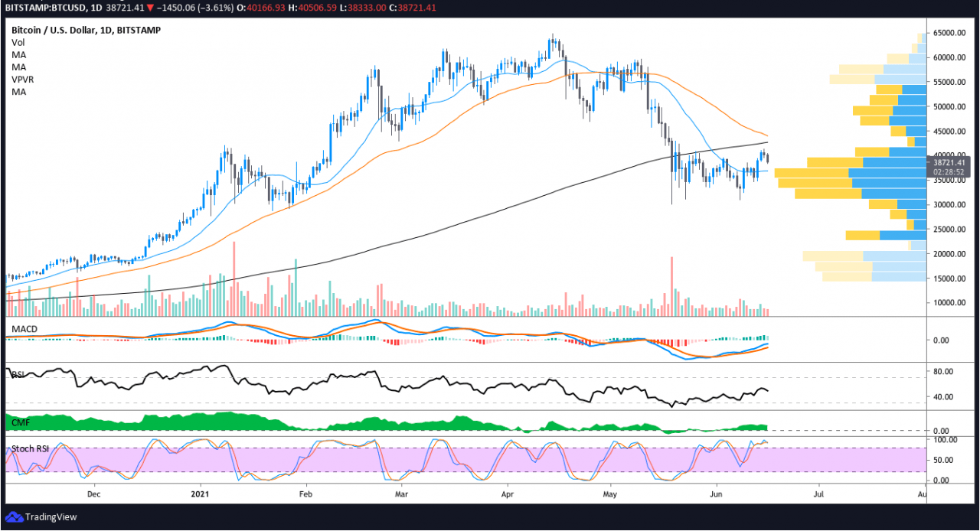The height and width of the screenshot is (531, 980).
Task: Click the 65000.00 price axis label
Action: [949, 33]
